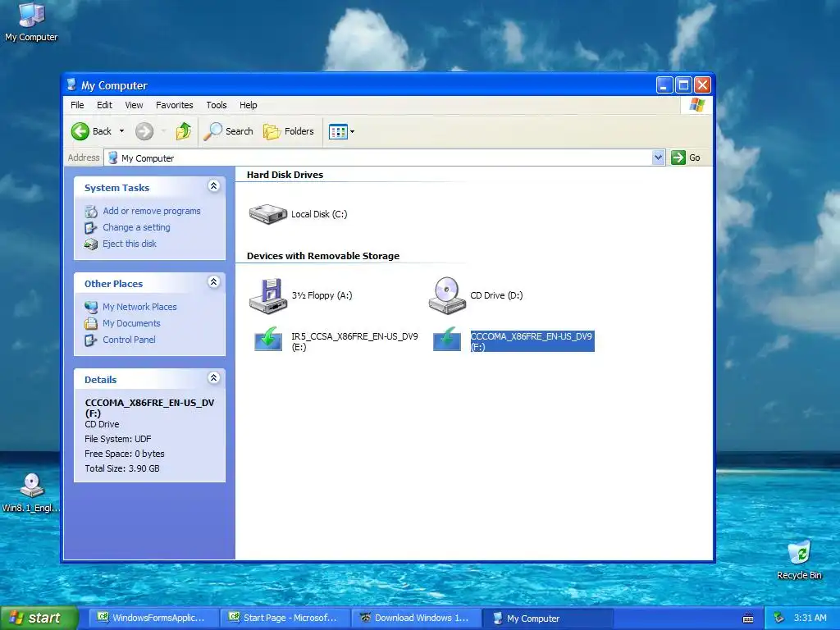Click the Add or remove programs icon
The image size is (840, 630).
click(x=91, y=212)
